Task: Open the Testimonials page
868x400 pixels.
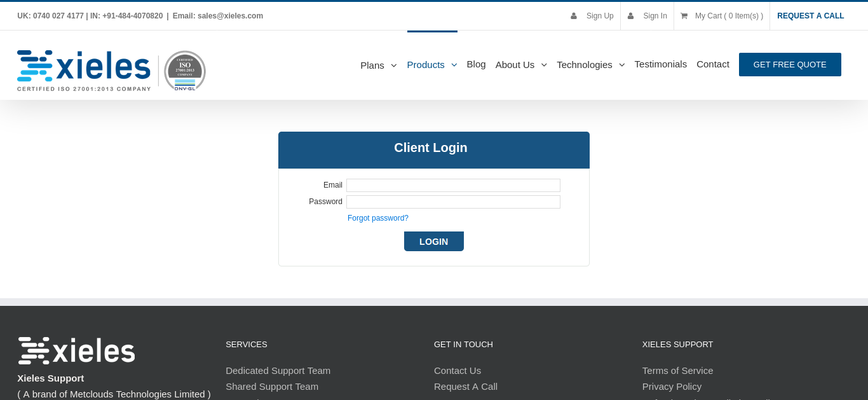Action: 660,64
